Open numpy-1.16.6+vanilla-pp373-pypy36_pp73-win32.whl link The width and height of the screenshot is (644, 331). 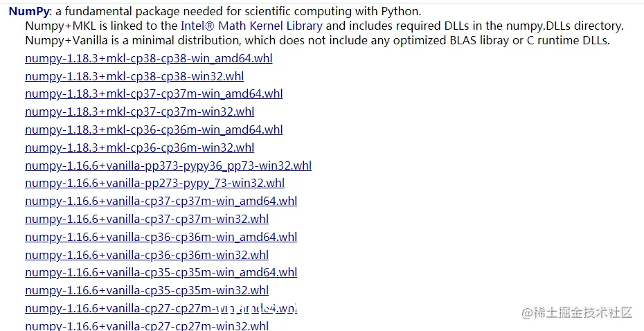pos(168,165)
